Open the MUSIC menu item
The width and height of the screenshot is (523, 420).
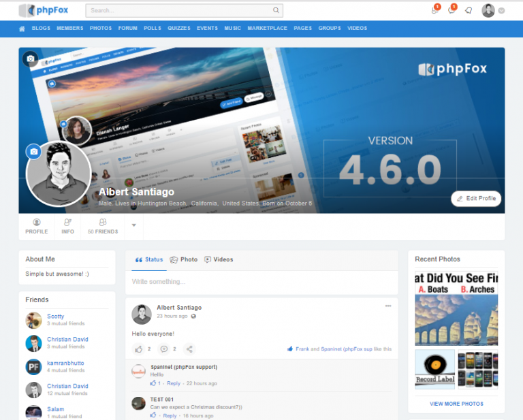232,29
